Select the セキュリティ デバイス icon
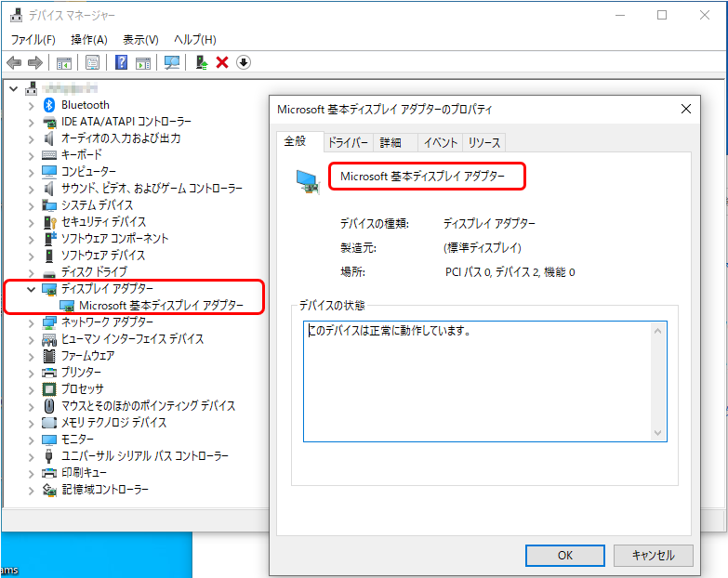728x578 pixels. pyautogui.click(x=49, y=222)
